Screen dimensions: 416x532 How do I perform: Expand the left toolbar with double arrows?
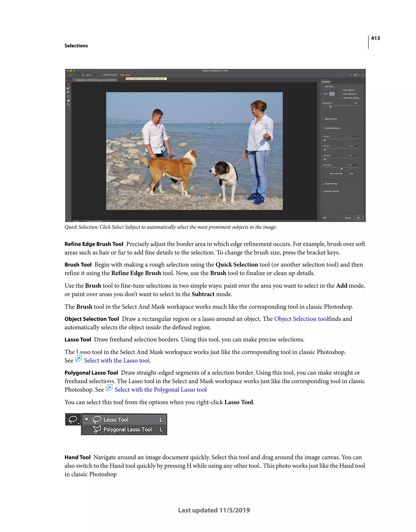(67, 78)
